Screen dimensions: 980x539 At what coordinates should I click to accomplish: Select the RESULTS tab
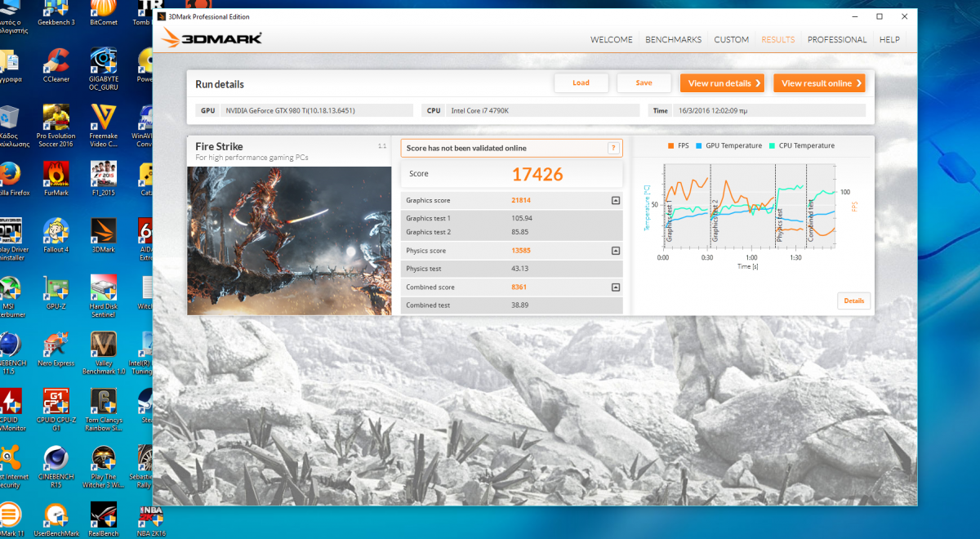coord(778,39)
